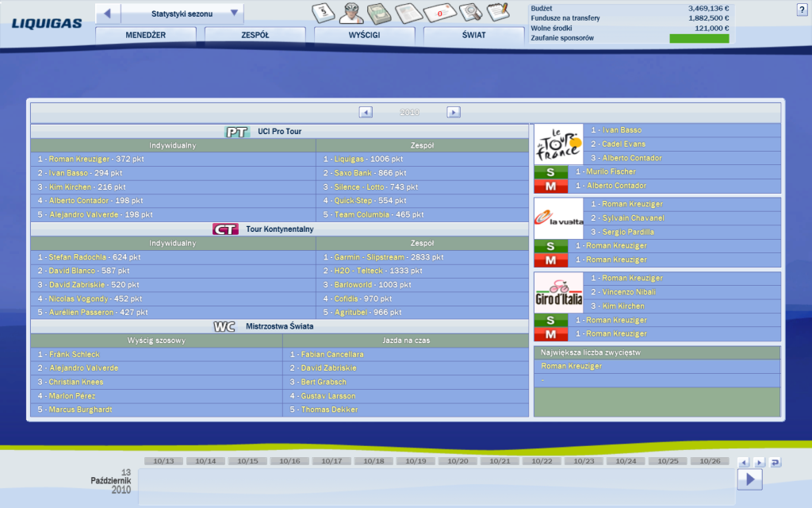Viewport: 812px width, 508px height.
Task: Click the question mark help icon
Action: 802,10
